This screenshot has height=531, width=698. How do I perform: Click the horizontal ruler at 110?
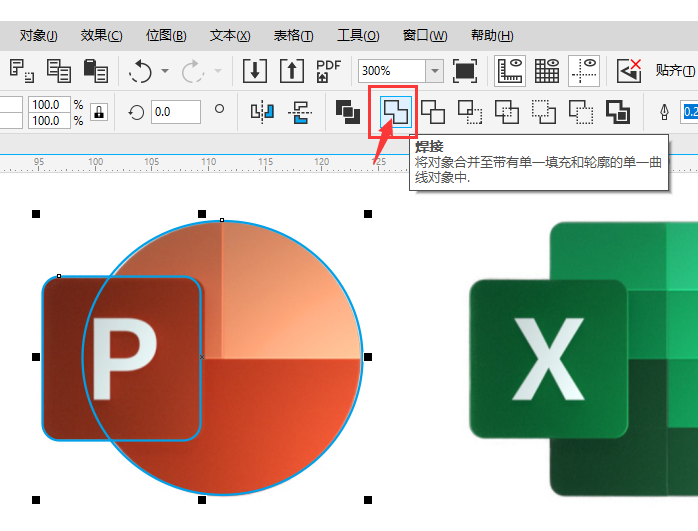pos(208,163)
